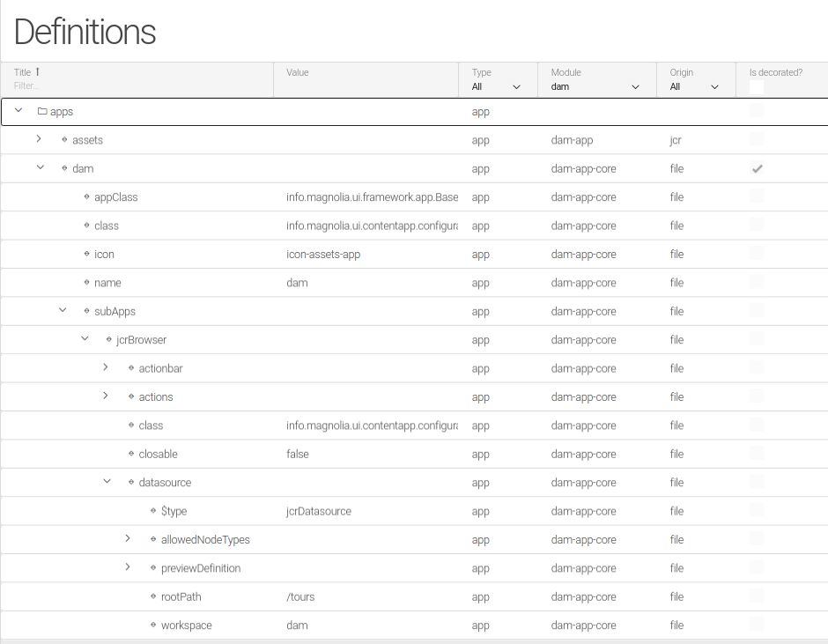Expand the actions node
This screenshot has height=644, width=828.
[x=105, y=396]
